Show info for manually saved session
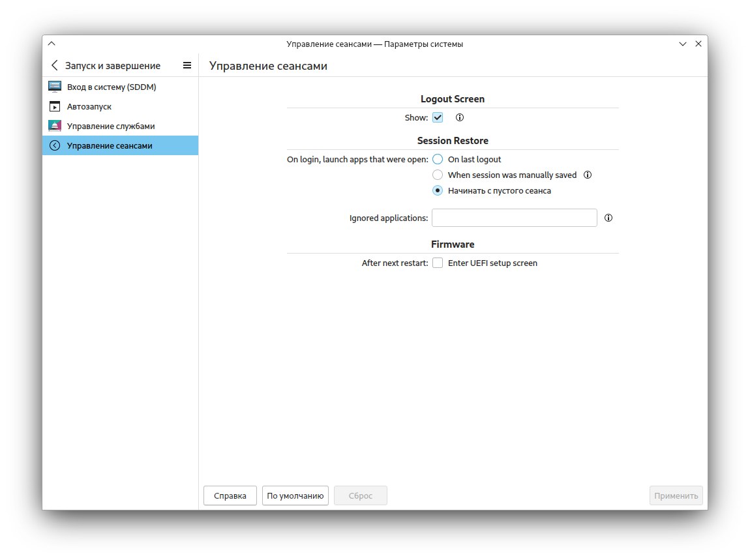This screenshot has width=750, height=560. pyautogui.click(x=588, y=175)
